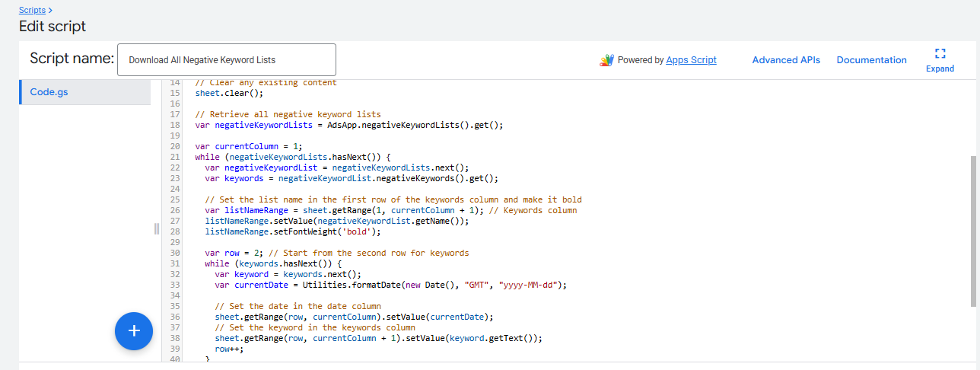
Task: Click the sidebar resize handle
Action: click(157, 229)
